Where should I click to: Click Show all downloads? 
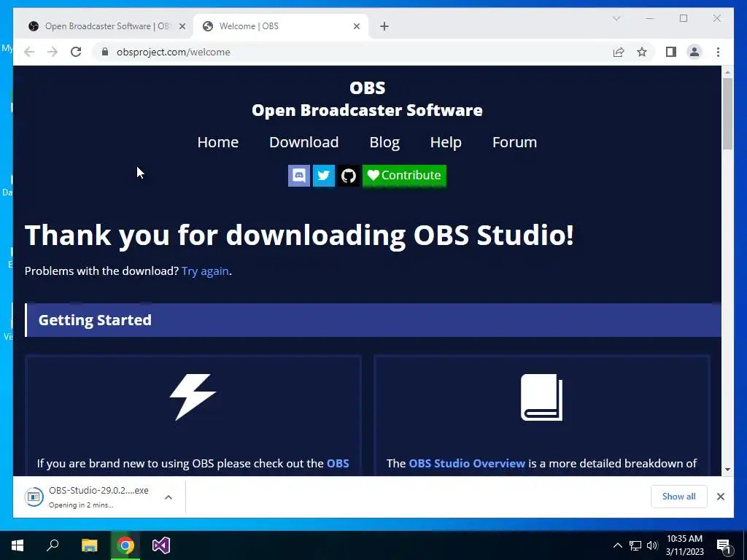(x=679, y=497)
